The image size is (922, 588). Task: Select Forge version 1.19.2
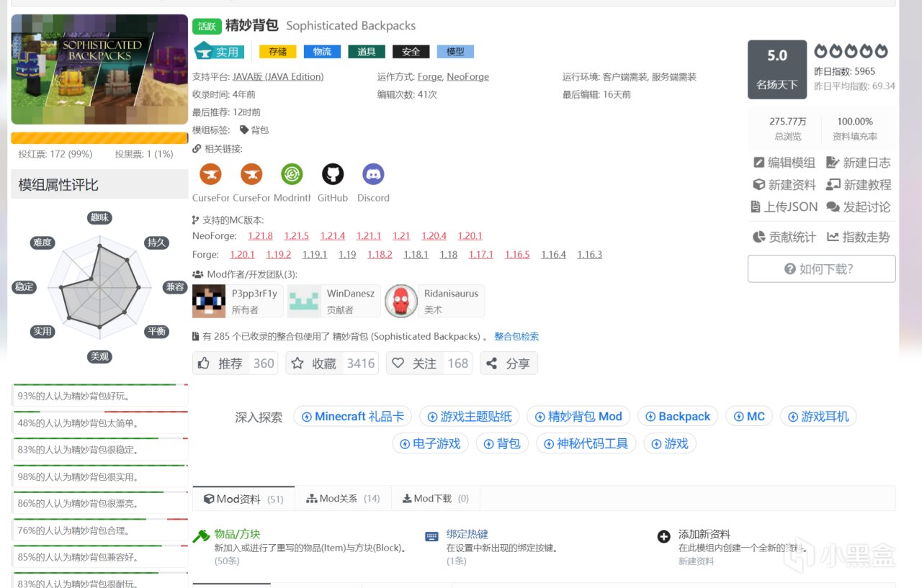coord(279,255)
